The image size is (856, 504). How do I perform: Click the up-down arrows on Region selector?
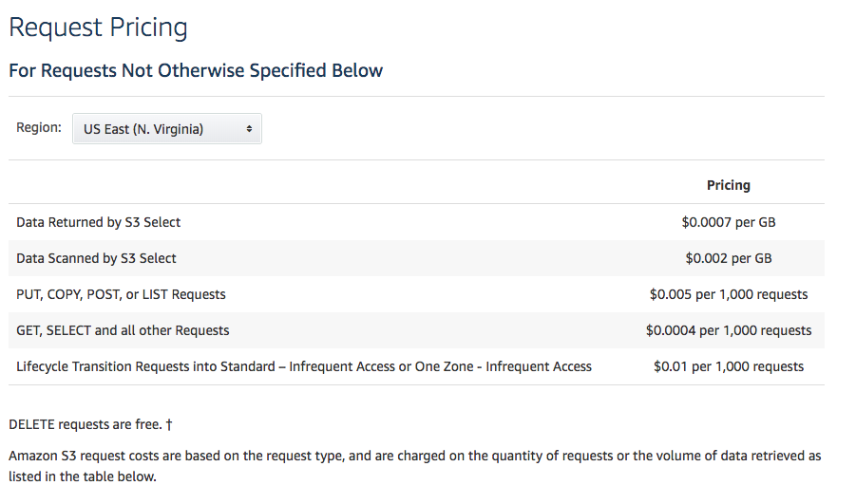[x=249, y=129]
